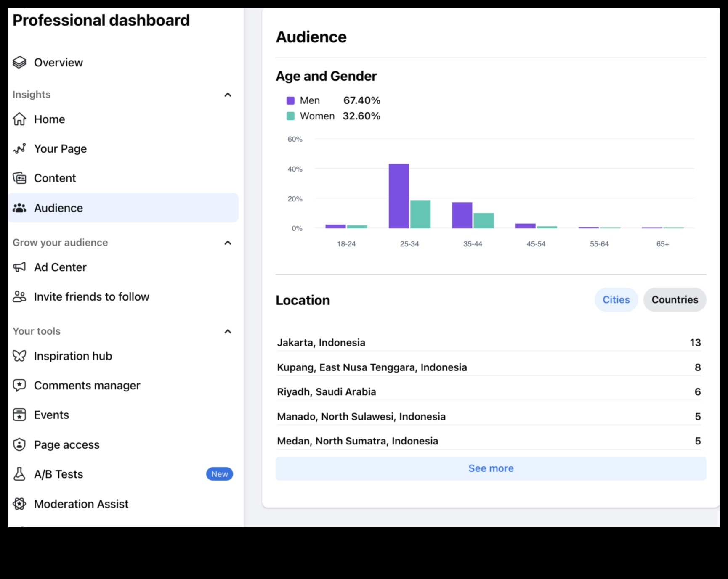Click the Overview layers icon

[x=19, y=62]
